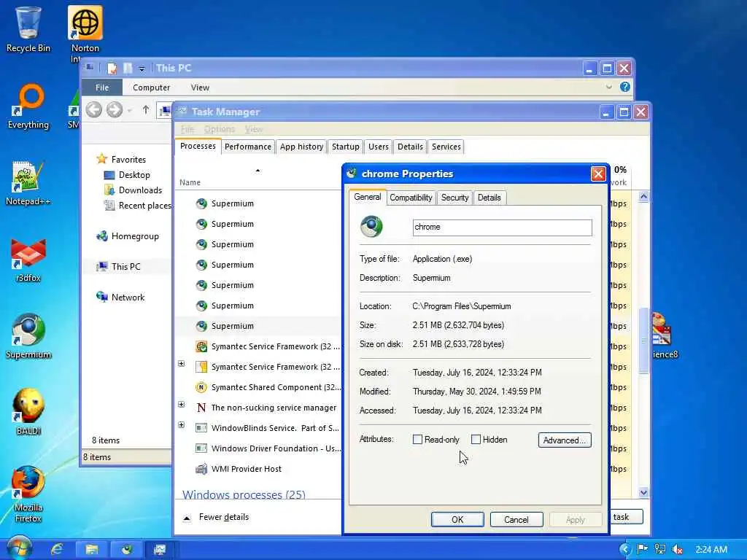Image resolution: width=747 pixels, height=560 pixels.
Task: Click the muted volume tray icon
Action: pos(678,550)
